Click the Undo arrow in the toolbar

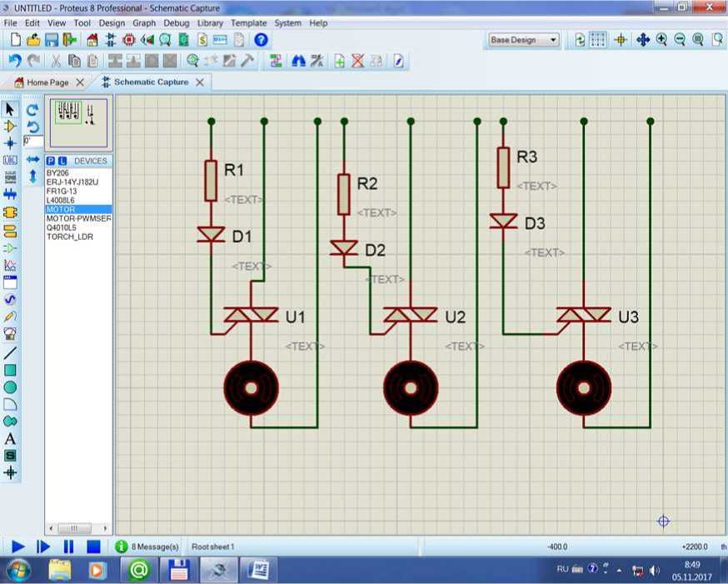coord(14,61)
